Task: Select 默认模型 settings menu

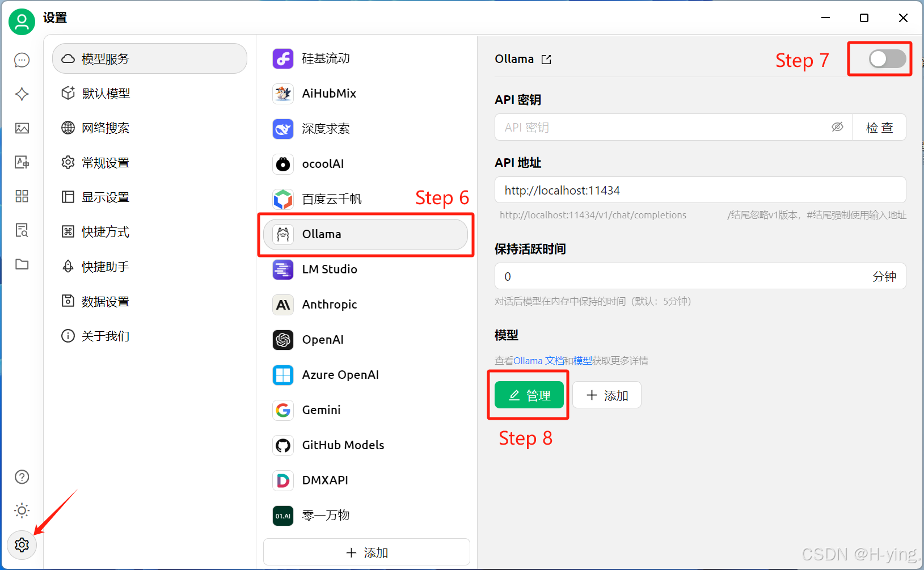Action: (150, 93)
